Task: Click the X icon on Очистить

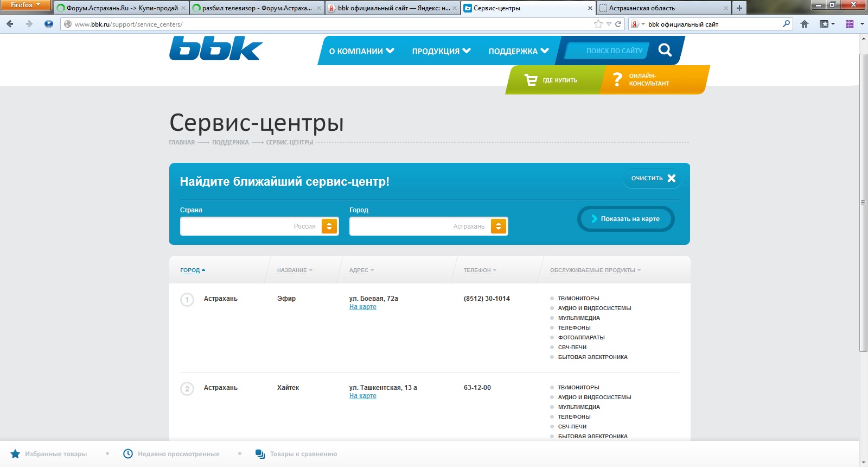Action: point(672,178)
